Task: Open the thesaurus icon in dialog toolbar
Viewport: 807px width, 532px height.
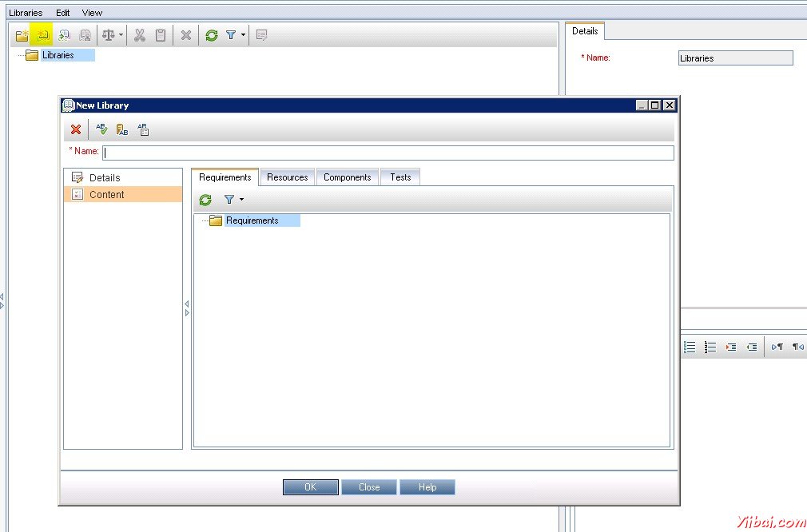Action: tap(122, 129)
